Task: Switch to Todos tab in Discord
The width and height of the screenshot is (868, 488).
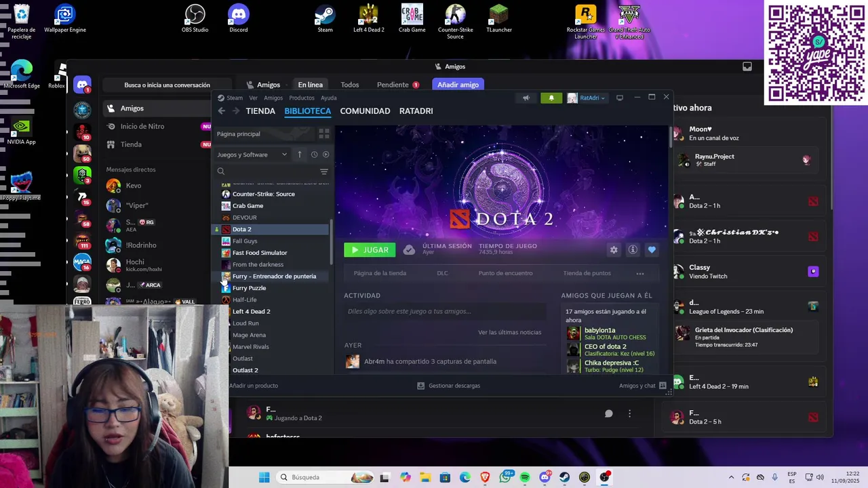Action: (x=350, y=85)
